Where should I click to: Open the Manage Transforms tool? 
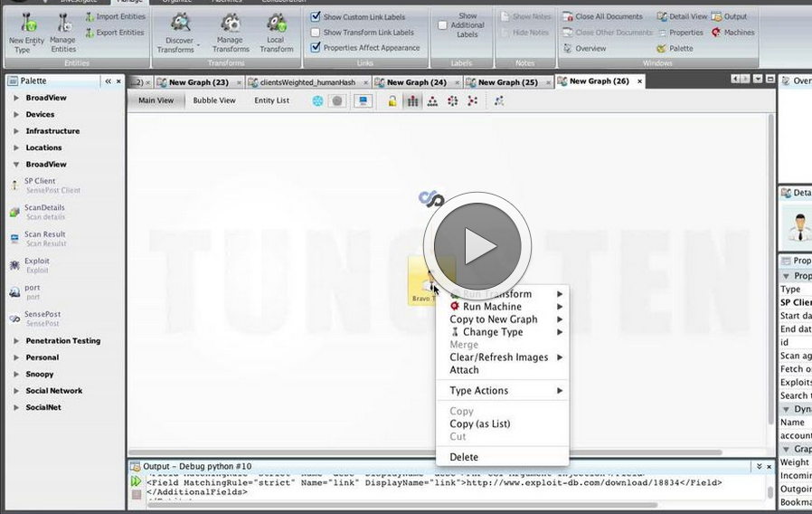[231, 24]
